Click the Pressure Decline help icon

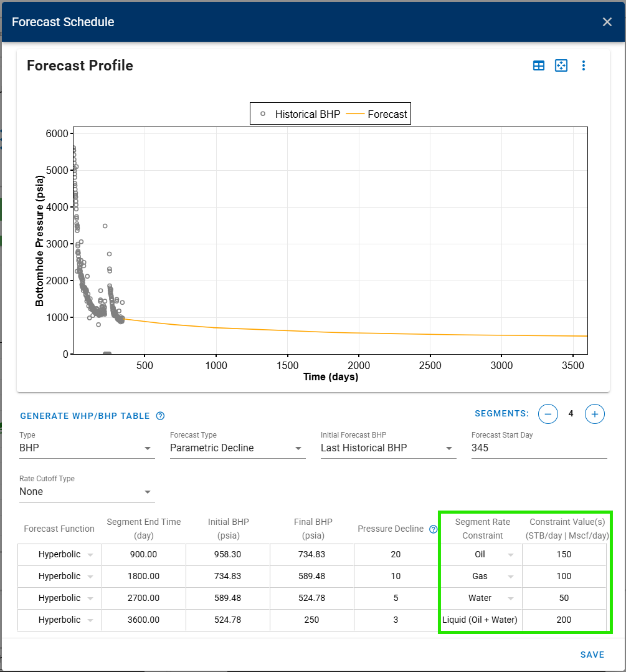coord(434,529)
